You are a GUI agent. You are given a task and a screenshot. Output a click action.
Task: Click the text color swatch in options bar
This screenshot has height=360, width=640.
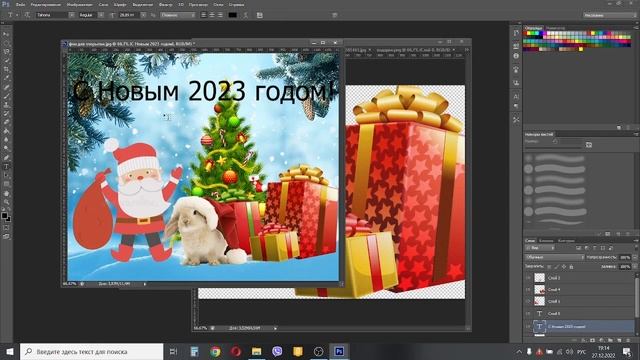tap(233, 15)
